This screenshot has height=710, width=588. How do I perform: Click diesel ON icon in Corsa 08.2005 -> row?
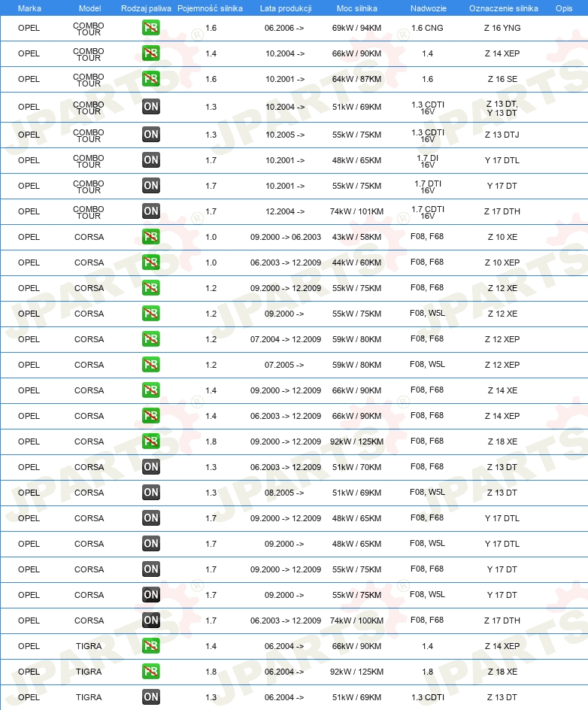coord(150,493)
